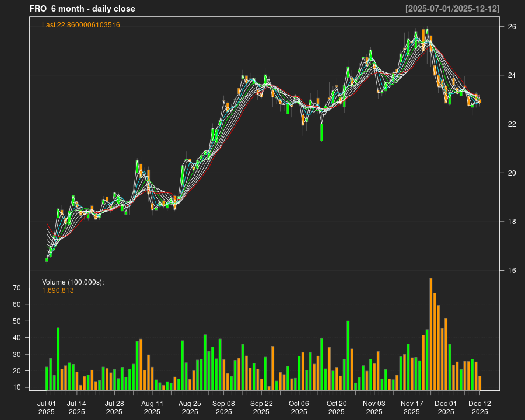Viewport: 525px width, 420px height.
Task: Select the 1,690,813 volume value
Action: coord(58,290)
